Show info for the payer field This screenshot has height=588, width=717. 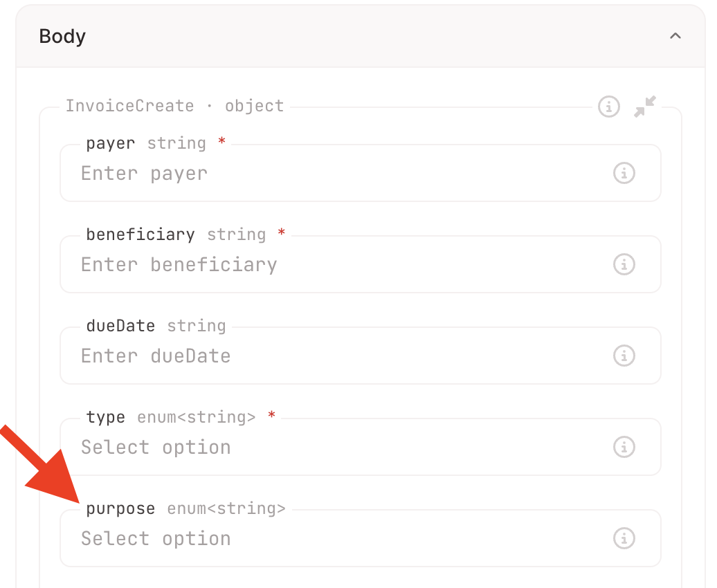coord(624,173)
